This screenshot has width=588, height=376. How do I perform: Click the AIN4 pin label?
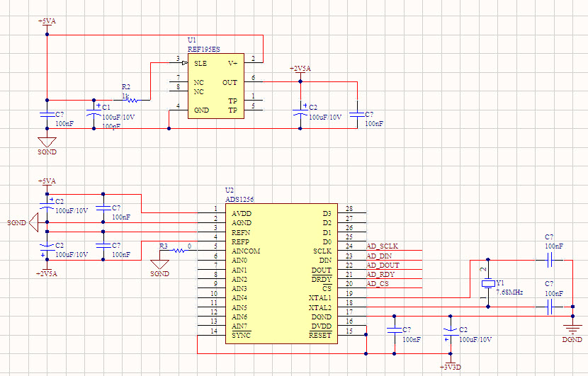coord(239,298)
